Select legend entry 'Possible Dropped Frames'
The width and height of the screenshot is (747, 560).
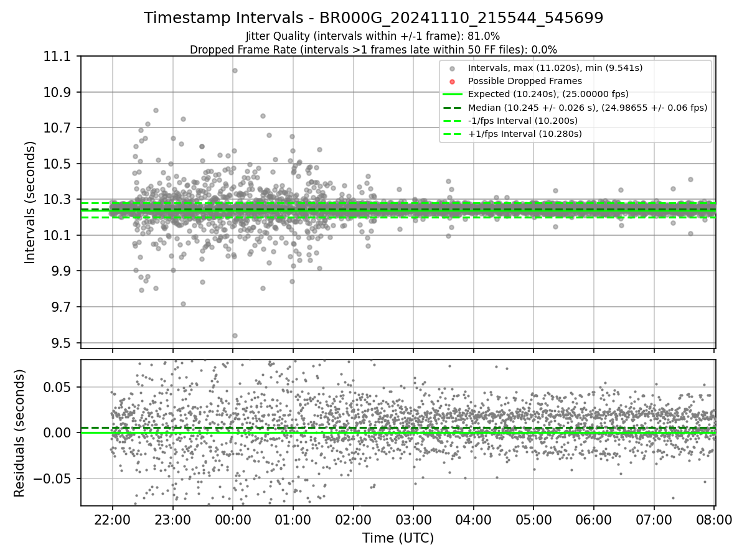[x=525, y=81]
